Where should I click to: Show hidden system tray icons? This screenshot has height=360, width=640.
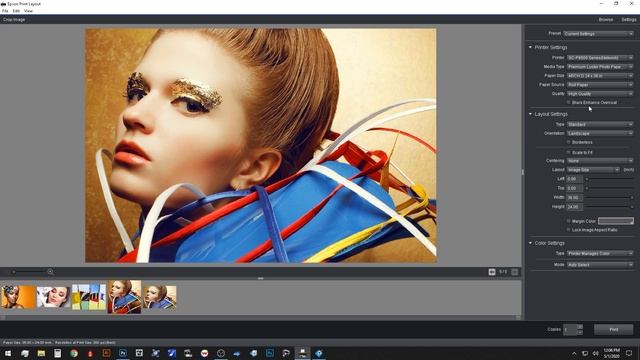click(574, 353)
